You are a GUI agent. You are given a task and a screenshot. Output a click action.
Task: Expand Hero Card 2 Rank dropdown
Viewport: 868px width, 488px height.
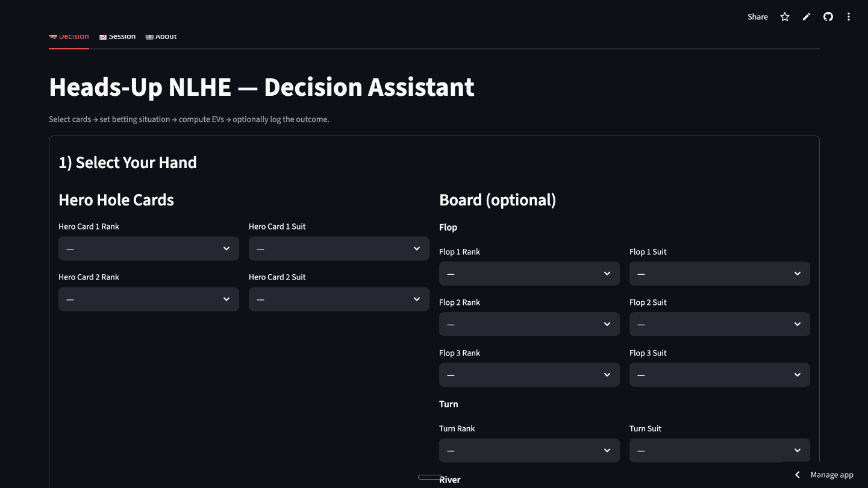[x=148, y=299]
